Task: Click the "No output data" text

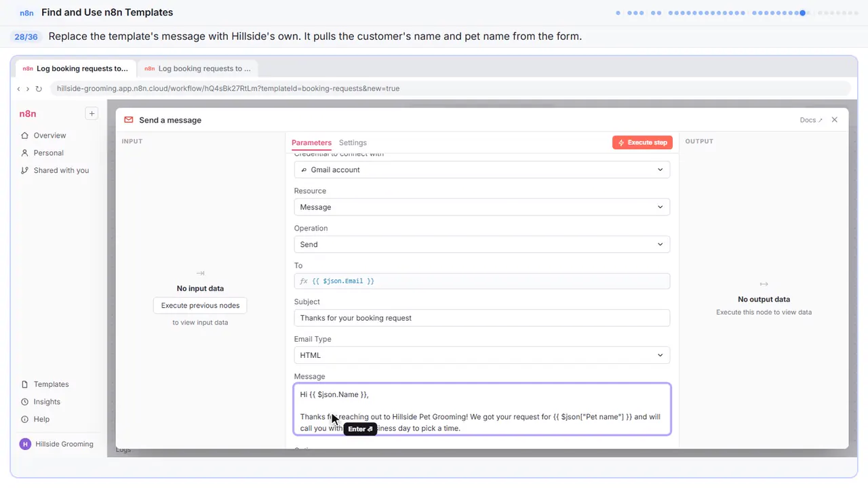Action: [x=764, y=300]
